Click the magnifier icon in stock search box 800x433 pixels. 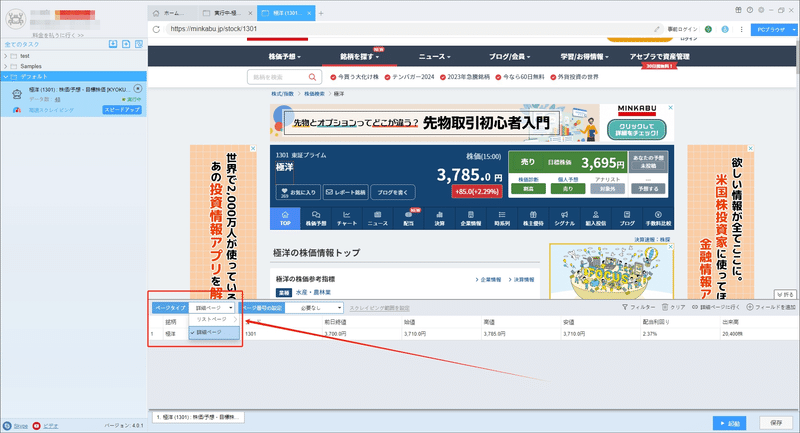(312, 77)
